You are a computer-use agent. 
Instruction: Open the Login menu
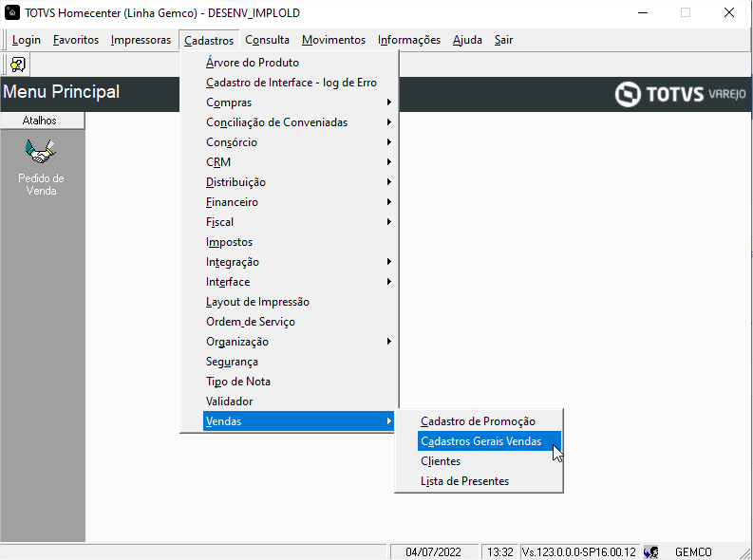tap(27, 40)
